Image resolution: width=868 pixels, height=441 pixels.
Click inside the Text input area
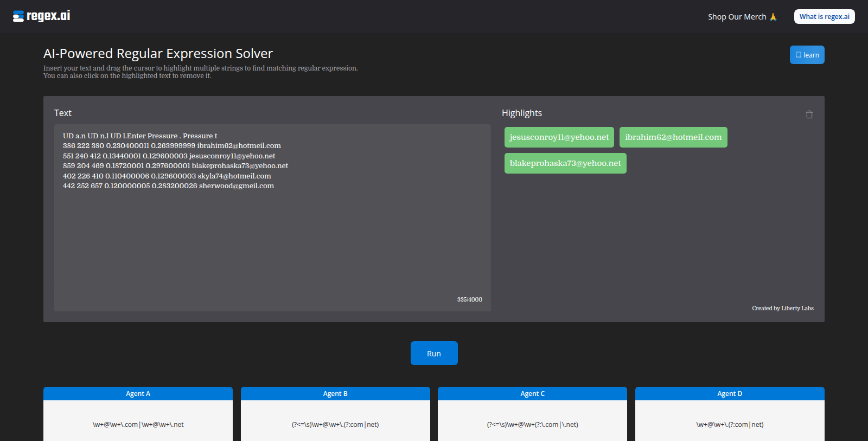click(x=272, y=218)
